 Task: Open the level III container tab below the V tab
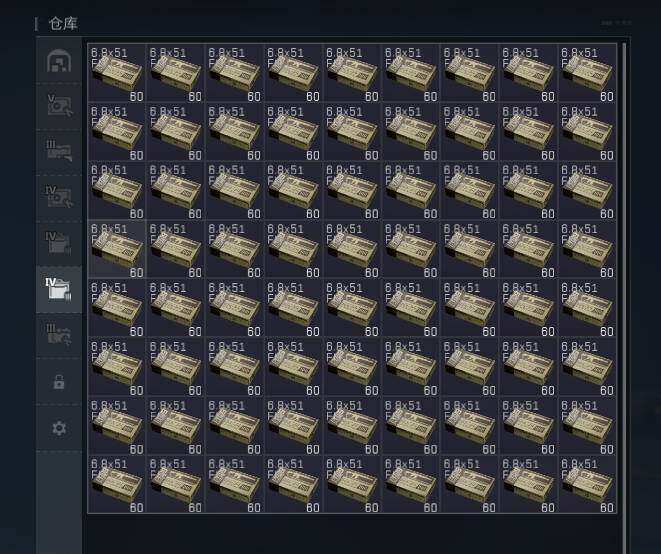click(59, 151)
